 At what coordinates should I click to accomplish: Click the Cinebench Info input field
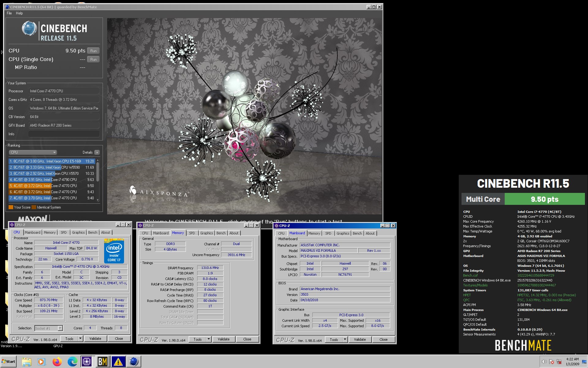64,134
